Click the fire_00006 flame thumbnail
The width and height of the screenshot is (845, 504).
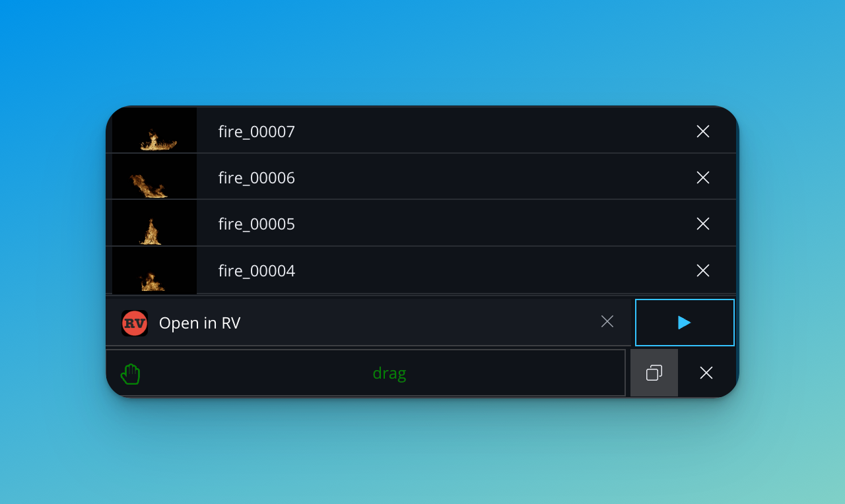tap(153, 177)
